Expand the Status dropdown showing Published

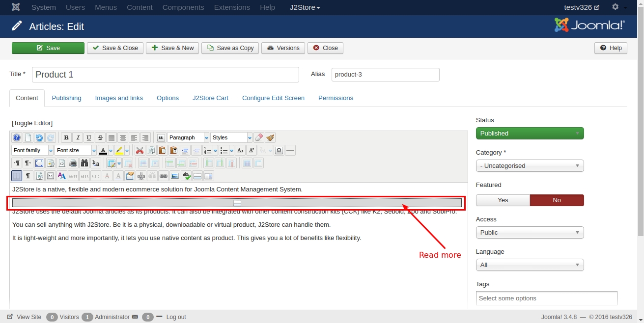530,134
